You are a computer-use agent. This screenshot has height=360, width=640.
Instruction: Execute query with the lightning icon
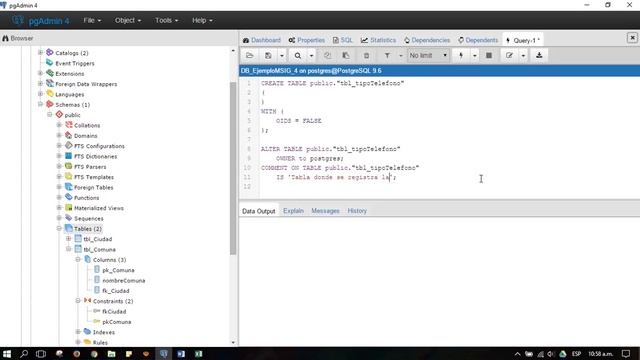[x=461, y=56]
